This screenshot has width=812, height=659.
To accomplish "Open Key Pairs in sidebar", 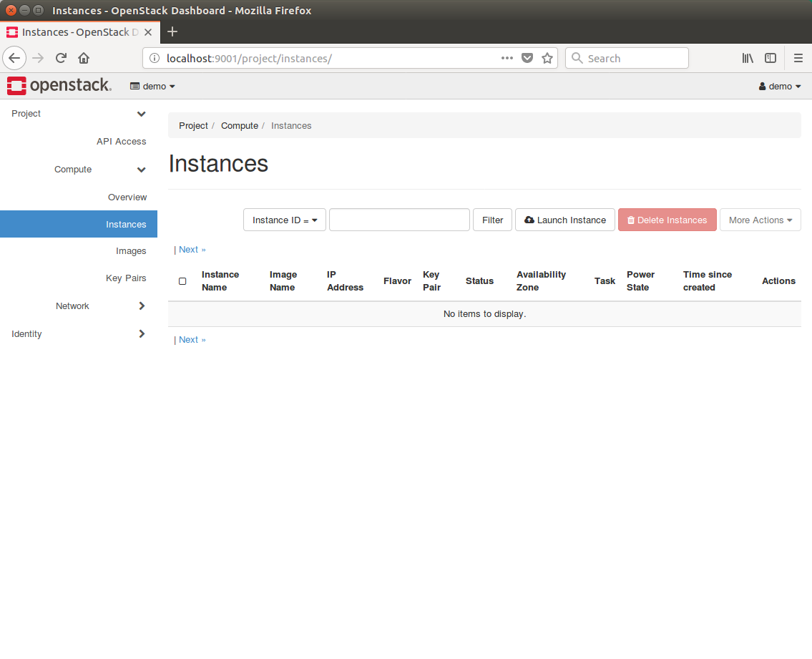I will pyautogui.click(x=126, y=278).
